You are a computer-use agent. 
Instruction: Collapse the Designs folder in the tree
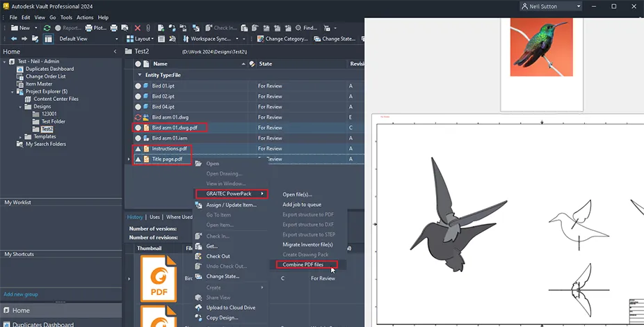click(21, 107)
